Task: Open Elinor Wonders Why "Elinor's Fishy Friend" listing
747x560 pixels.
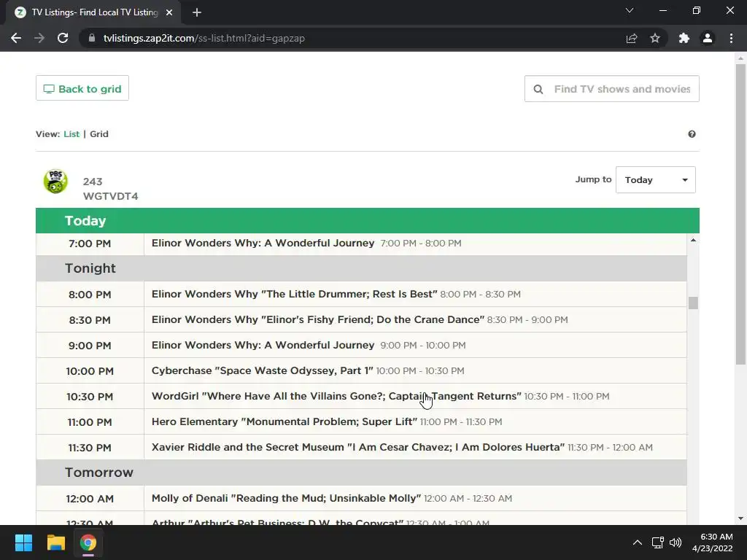Action: pyautogui.click(x=318, y=319)
